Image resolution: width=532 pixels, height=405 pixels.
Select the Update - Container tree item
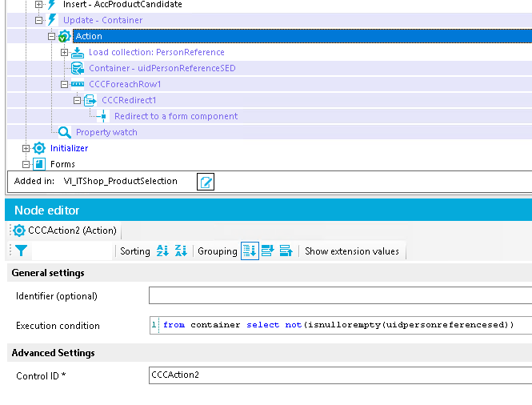tap(103, 20)
